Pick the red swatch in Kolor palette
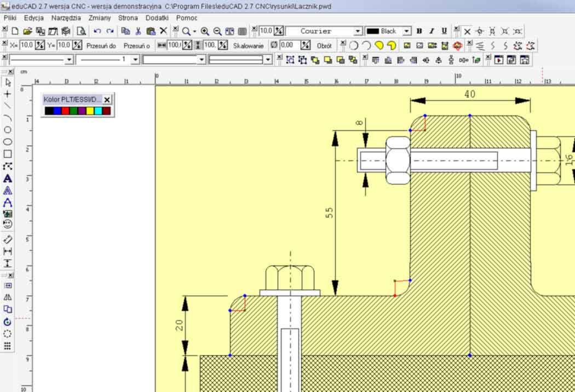Screen dimensions: 575x392 [x=65, y=111]
